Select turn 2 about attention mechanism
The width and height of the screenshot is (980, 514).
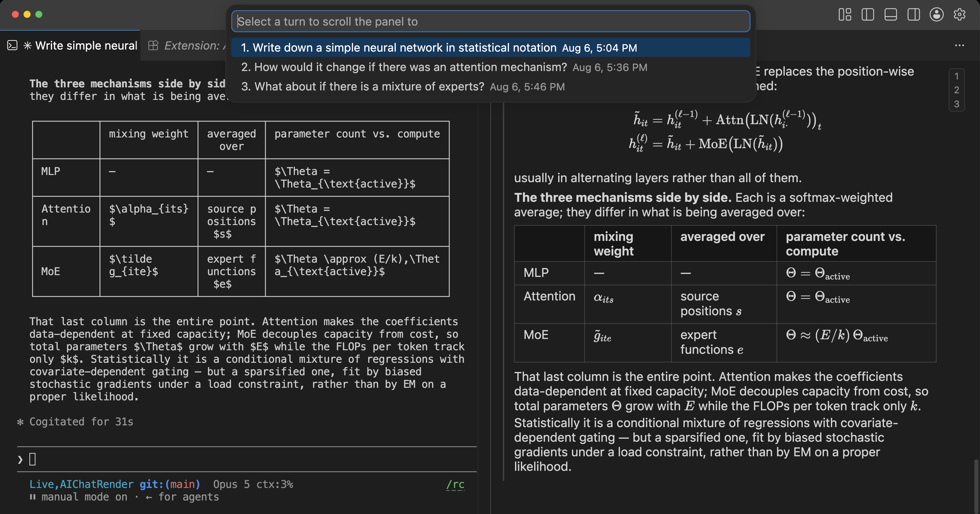(x=490, y=67)
